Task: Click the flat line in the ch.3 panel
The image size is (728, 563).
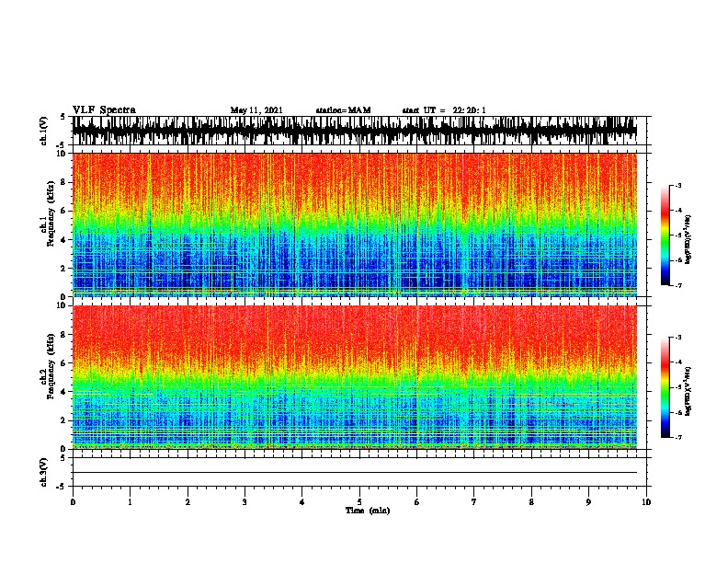Action: pyautogui.click(x=355, y=473)
